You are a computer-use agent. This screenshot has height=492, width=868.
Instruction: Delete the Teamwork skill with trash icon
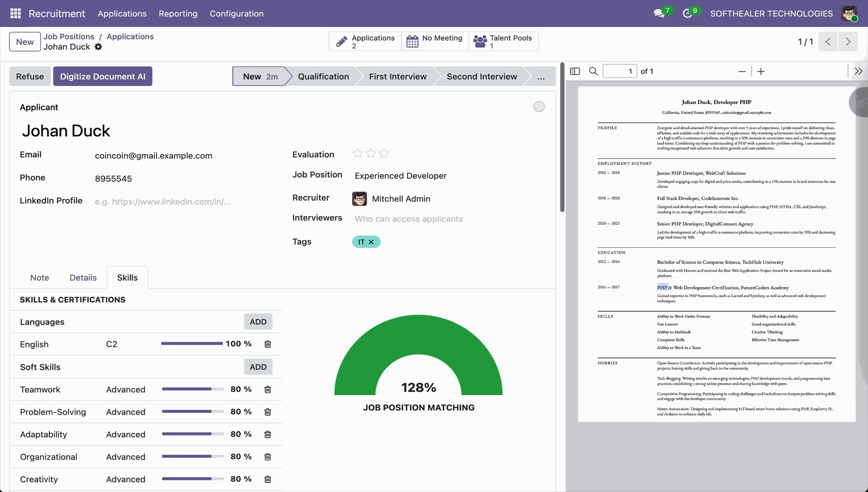tap(268, 389)
